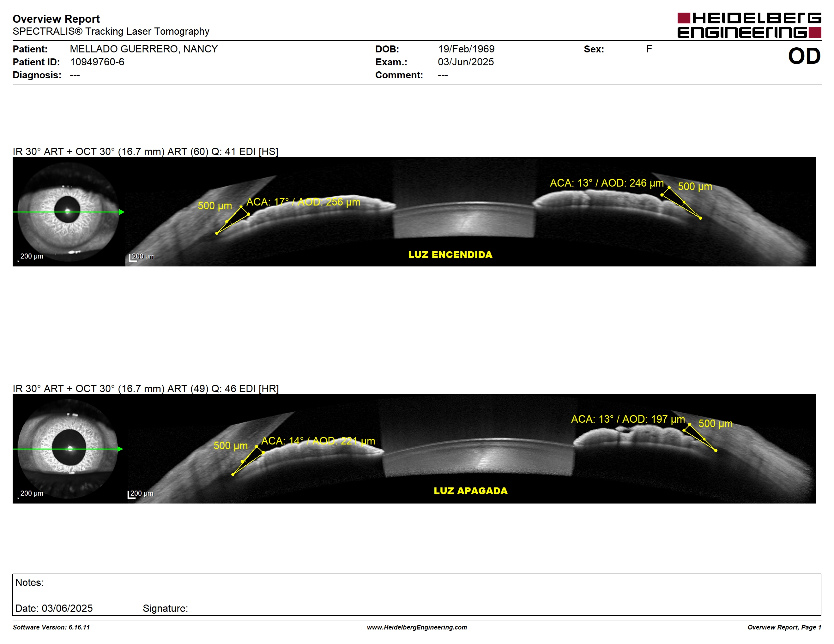Click the top scan header Q: 41 EDI [HS]
Viewport: 834px width, 644px height.
(245, 152)
